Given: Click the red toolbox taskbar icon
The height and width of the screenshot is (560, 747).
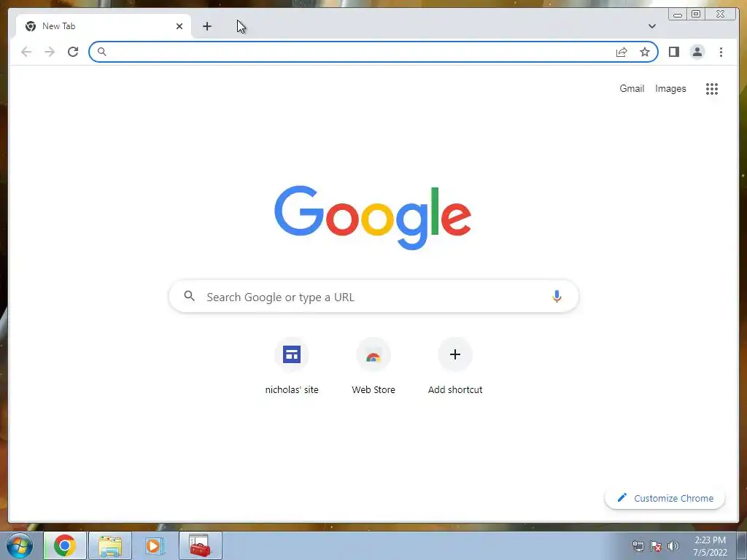Looking at the screenshot, I should coord(200,545).
